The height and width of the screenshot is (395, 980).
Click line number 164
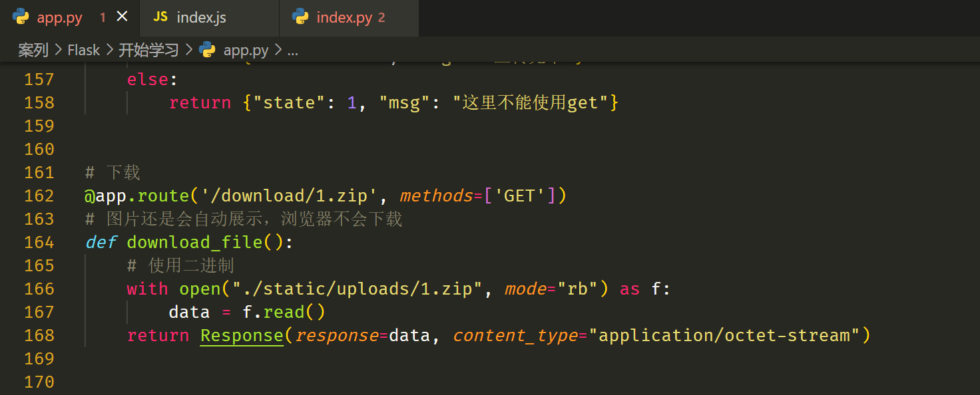click(39, 243)
